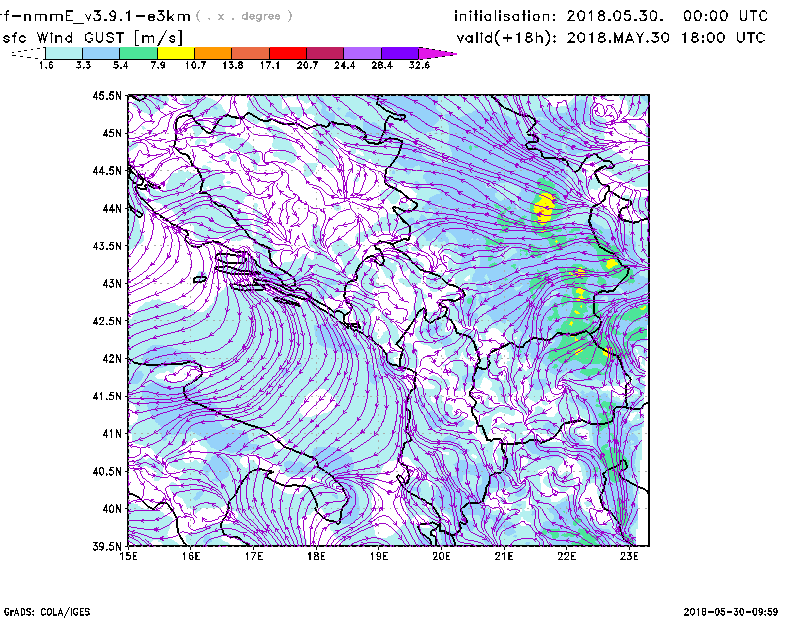This screenshot has height=618, width=800.
Task: Click the 20E longitude label
Action: click(441, 556)
